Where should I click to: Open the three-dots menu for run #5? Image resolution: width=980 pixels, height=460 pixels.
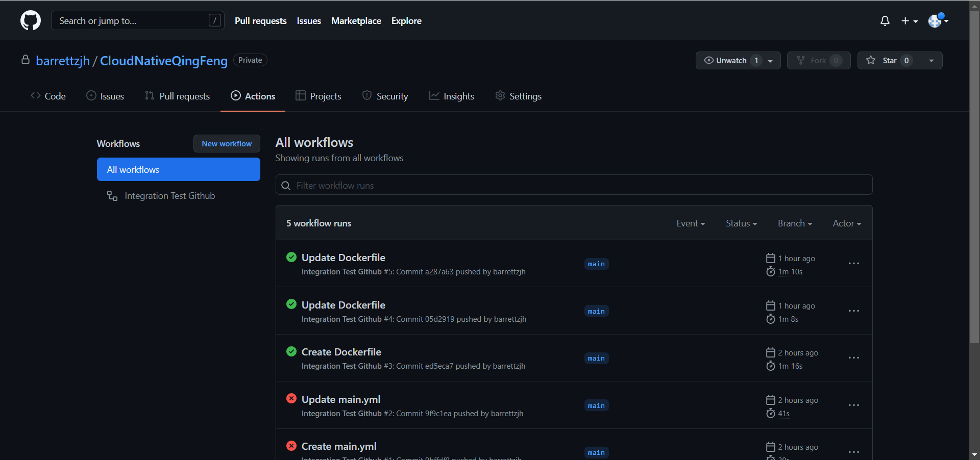[x=854, y=264]
